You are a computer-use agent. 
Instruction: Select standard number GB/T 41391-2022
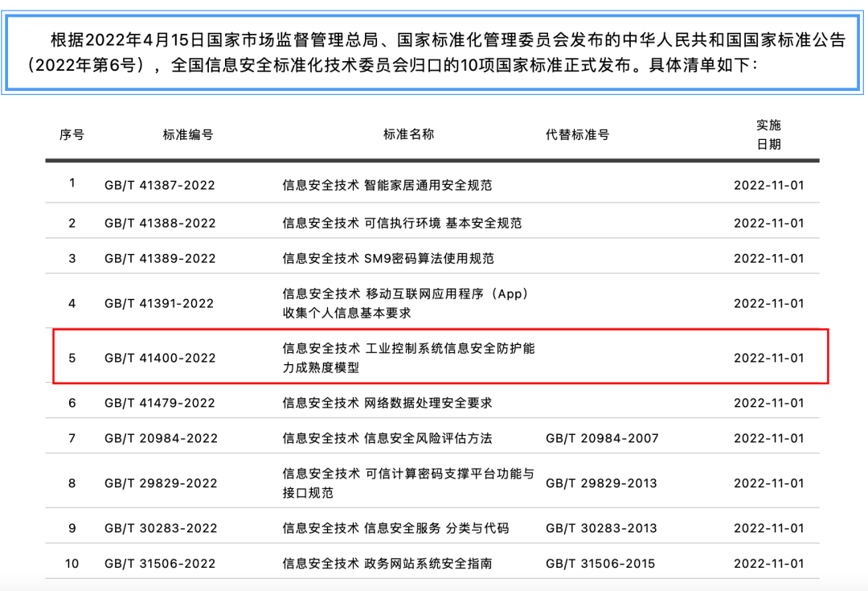(x=160, y=303)
